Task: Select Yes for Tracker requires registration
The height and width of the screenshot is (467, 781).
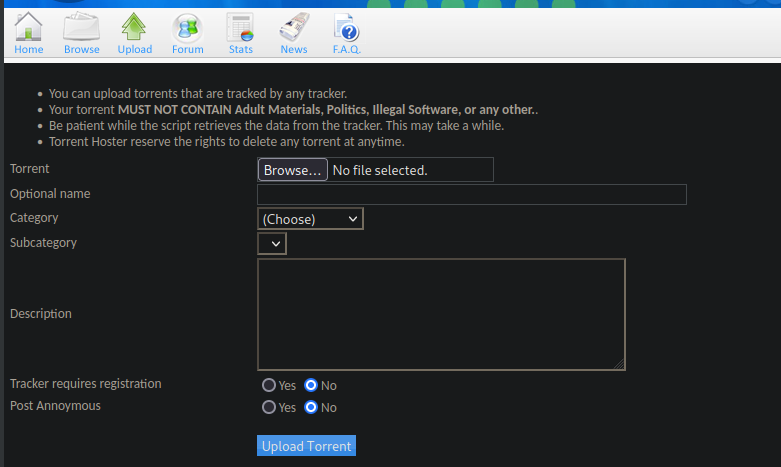Action: (x=268, y=385)
